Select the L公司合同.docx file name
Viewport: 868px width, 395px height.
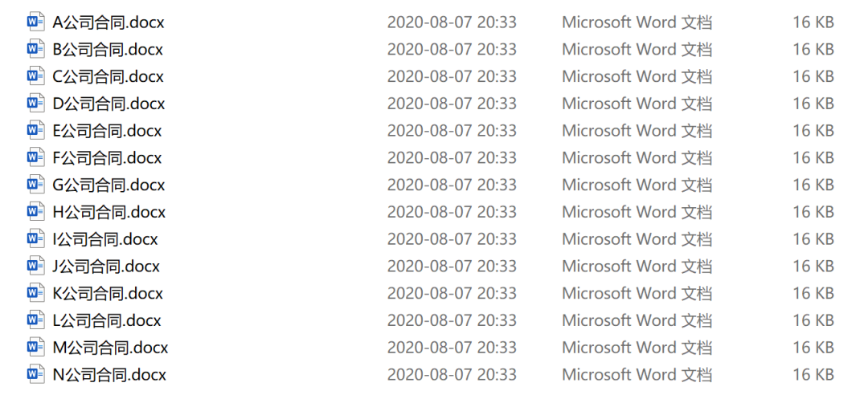[107, 320]
